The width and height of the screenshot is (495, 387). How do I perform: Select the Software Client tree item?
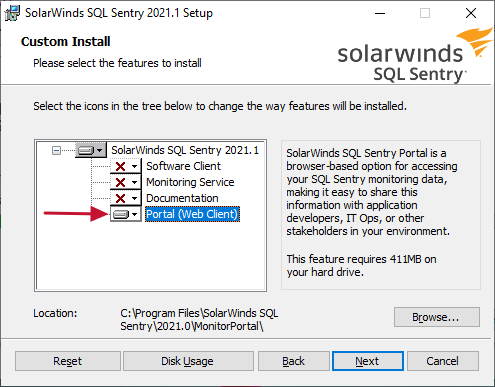click(183, 166)
